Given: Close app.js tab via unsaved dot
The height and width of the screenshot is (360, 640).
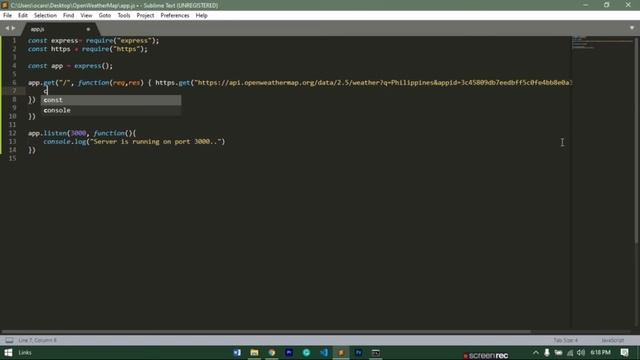Looking at the screenshot, I should (x=88, y=29).
